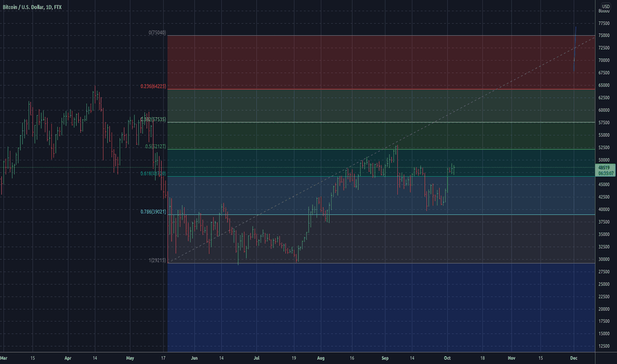Select the 0(75040) Fibonacci level label
Image resolution: width=617 pixels, height=364 pixels.
tap(158, 32)
